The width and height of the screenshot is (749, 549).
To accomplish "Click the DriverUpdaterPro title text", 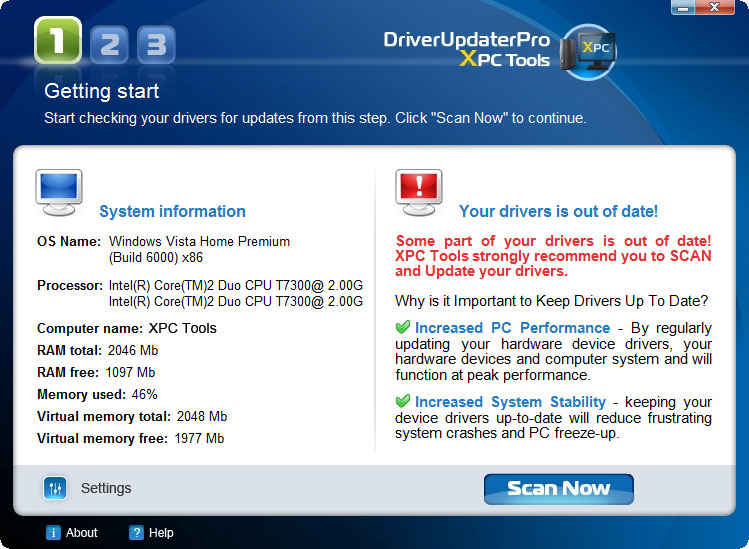I will pos(466,40).
